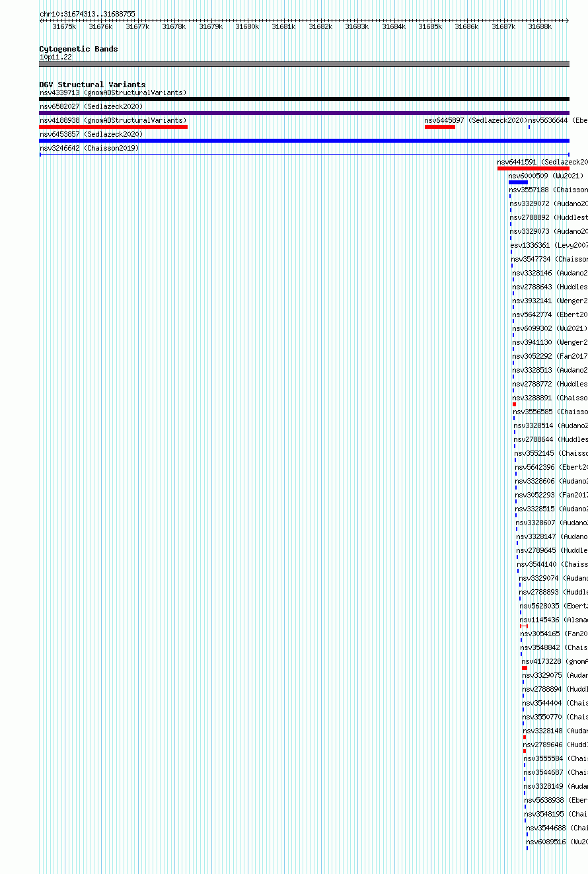Image resolution: width=588 pixels, height=874 pixels.
Task: Select variant nsv3552145
Action: 551,453
